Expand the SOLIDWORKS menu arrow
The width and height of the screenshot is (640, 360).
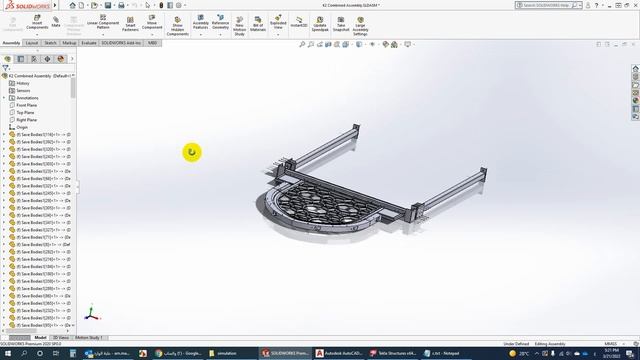(x=55, y=5)
